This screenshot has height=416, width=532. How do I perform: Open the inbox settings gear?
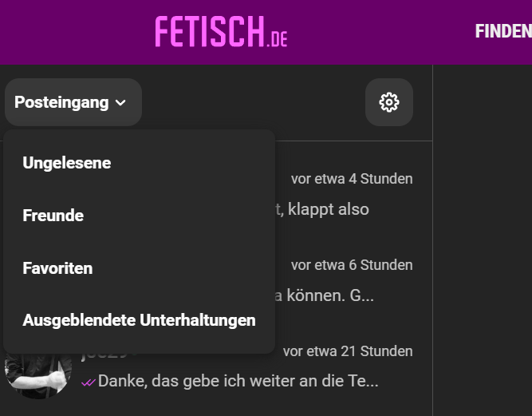pos(389,102)
